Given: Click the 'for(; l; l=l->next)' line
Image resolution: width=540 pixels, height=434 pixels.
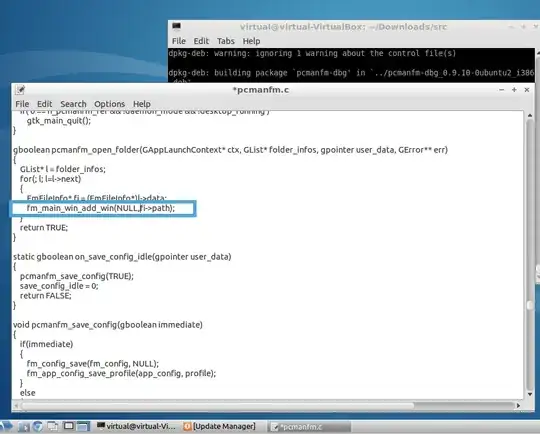Looking at the screenshot, I should pyautogui.click(x=50, y=179).
